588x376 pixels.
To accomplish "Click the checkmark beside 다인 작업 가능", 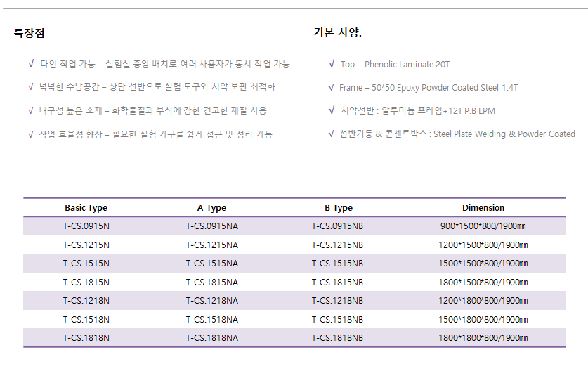I will point(31,64).
